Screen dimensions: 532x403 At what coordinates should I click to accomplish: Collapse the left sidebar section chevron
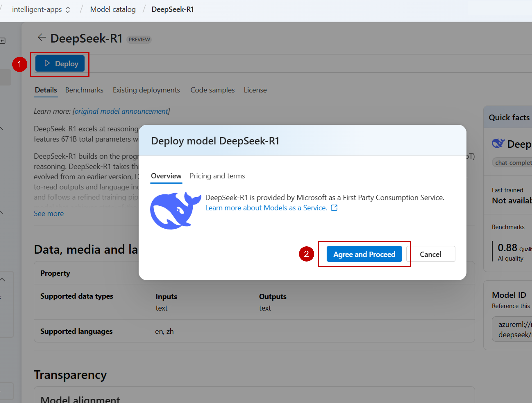click(x=3, y=280)
